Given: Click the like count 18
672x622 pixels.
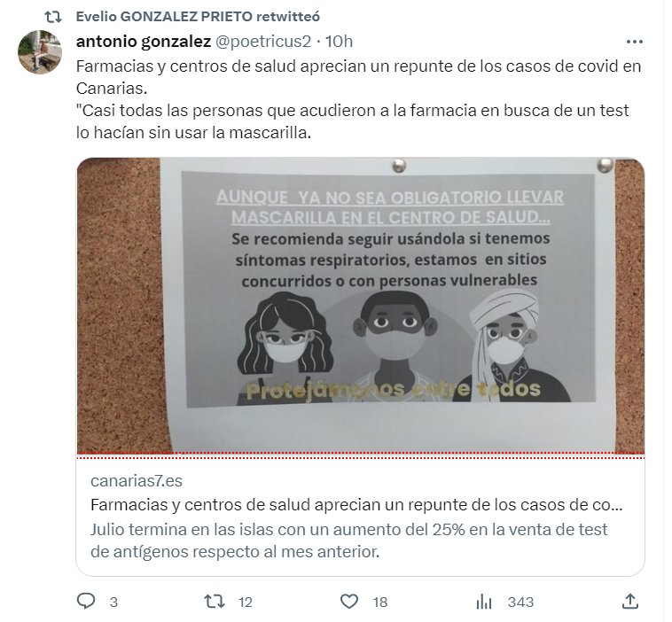Looking at the screenshot, I should coord(380,603).
